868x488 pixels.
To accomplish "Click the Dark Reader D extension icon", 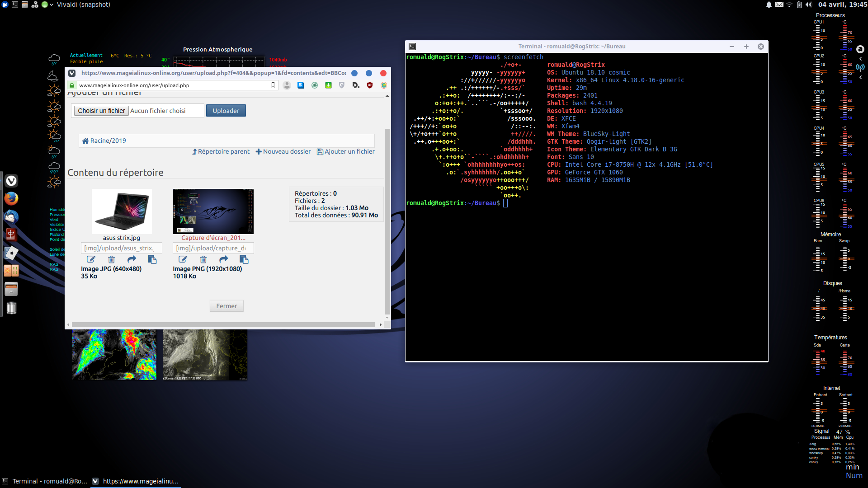I will click(x=356, y=85).
